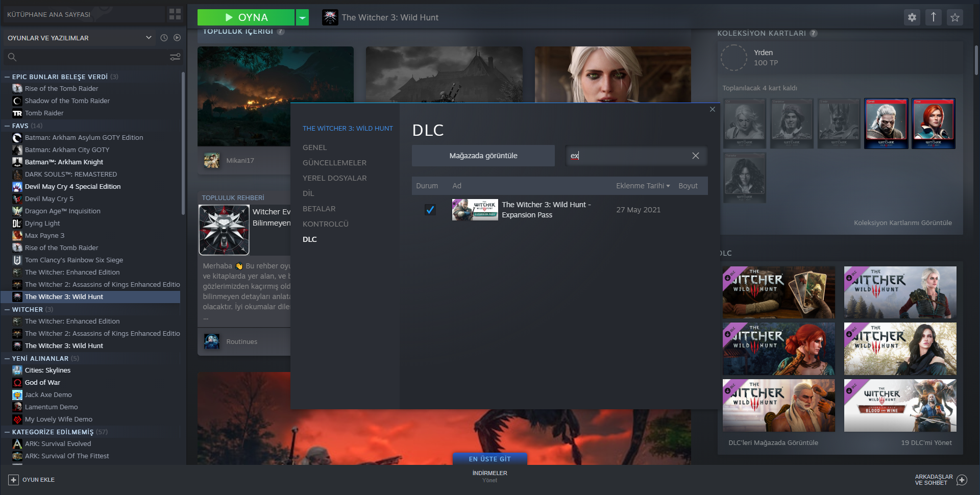
Task: Open the Kontrolcü tab
Action: (x=325, y=224)
